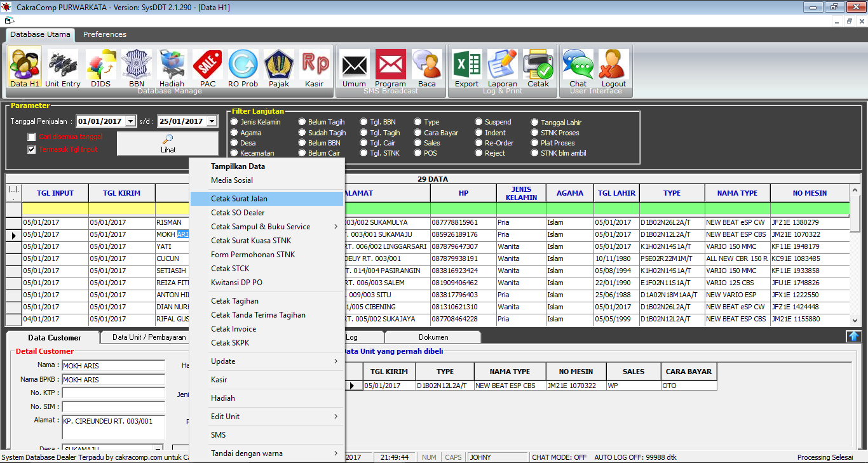Select the Jenis Kelamin filter radio button
868x463 pixels.
pos(234,122)
